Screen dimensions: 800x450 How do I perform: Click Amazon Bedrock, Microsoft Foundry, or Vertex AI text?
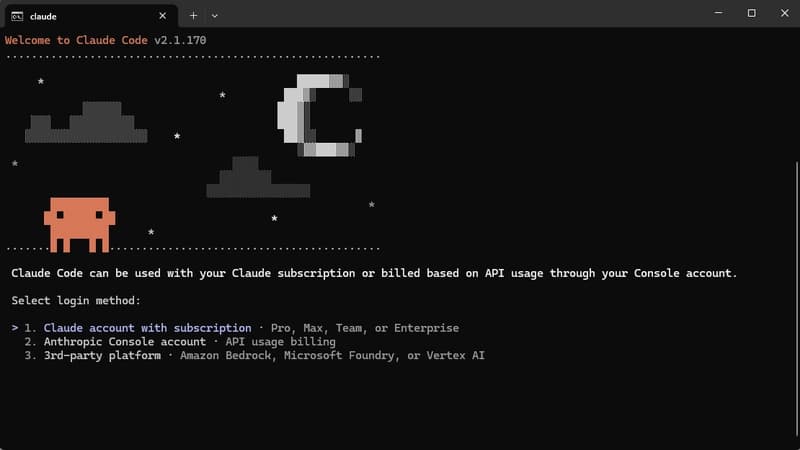pos(332,356)
